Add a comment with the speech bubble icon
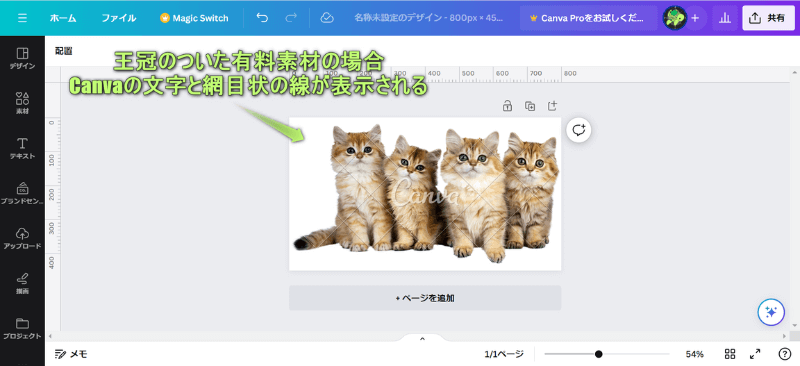Image resolution: width=800 pixels, height=366 pixels. [x=579, y=130]
